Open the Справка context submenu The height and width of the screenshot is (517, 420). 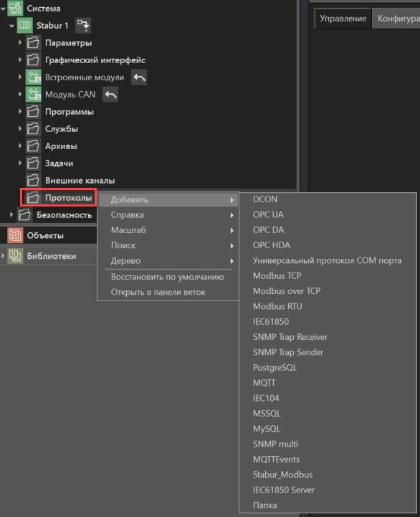click(168, 215)
